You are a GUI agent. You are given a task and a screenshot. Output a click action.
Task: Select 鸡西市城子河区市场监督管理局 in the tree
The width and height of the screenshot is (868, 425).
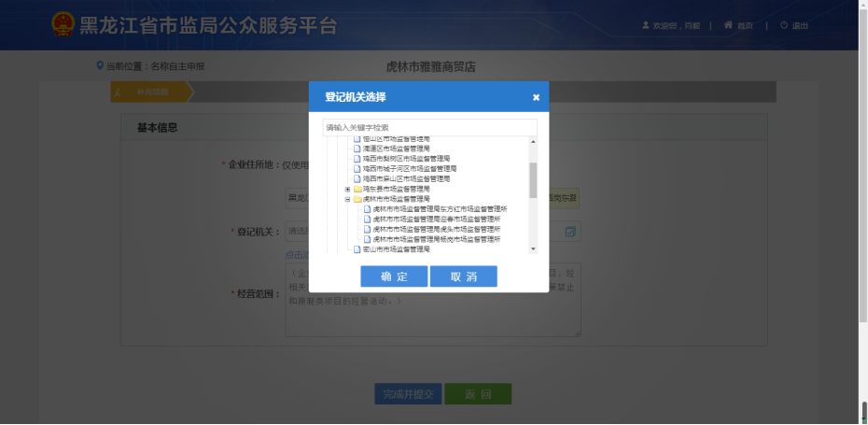click(410, 168)
